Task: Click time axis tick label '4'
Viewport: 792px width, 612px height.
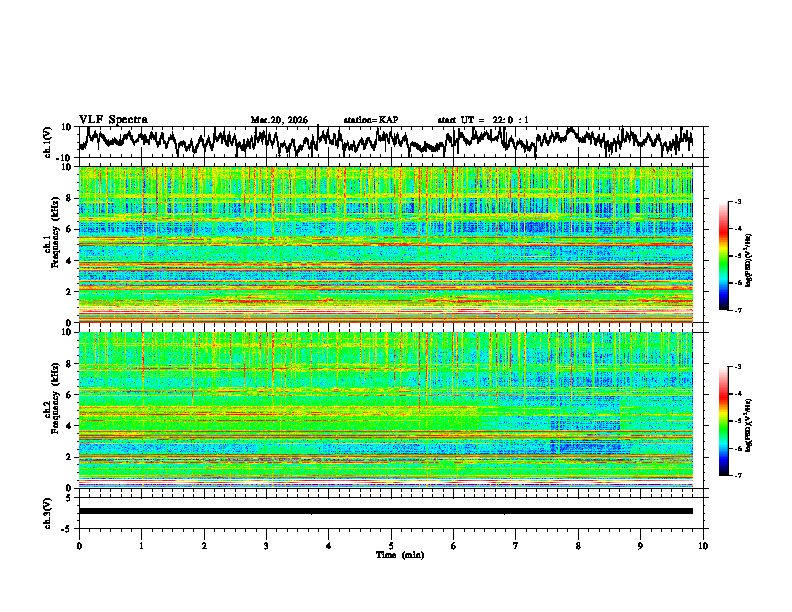Action: (x=329, y=546)
